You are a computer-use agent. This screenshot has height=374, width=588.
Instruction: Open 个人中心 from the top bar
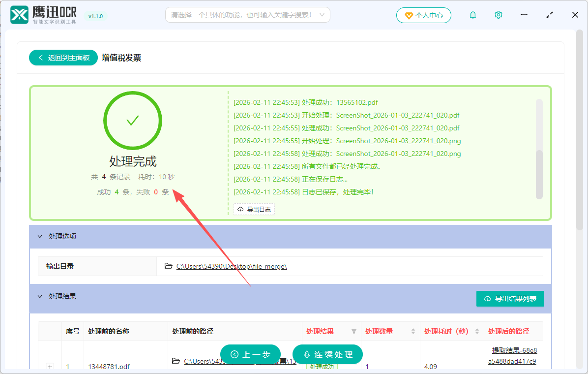coord(424,15)
